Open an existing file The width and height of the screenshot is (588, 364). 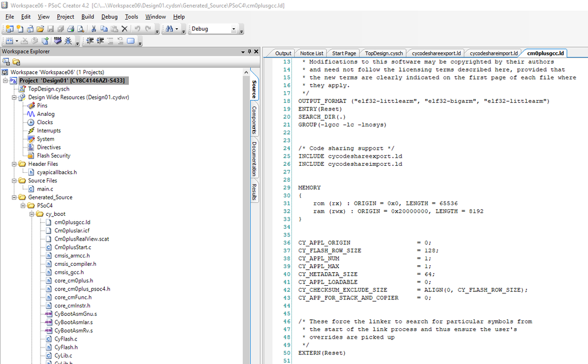pyautogui.click(x=39, y=28)
